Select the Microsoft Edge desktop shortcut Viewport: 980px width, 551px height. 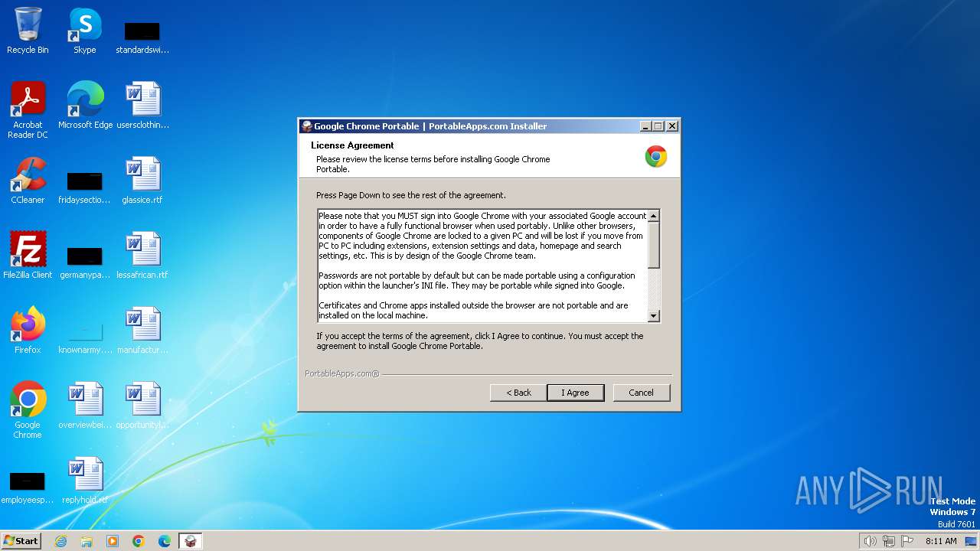pyautogui.click(x=85, y=105)
